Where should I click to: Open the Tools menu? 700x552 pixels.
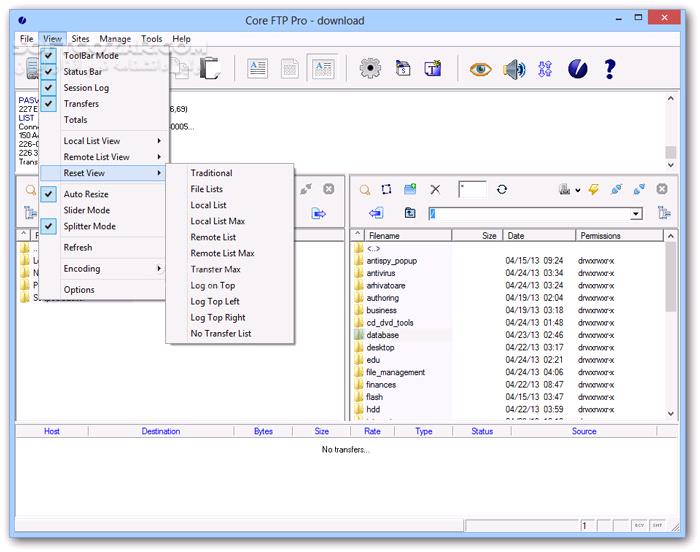coord(151,39)
